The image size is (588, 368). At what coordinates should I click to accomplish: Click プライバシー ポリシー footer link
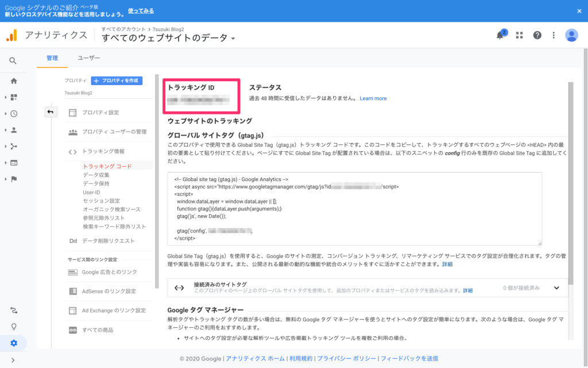click(x=346, y=359)
